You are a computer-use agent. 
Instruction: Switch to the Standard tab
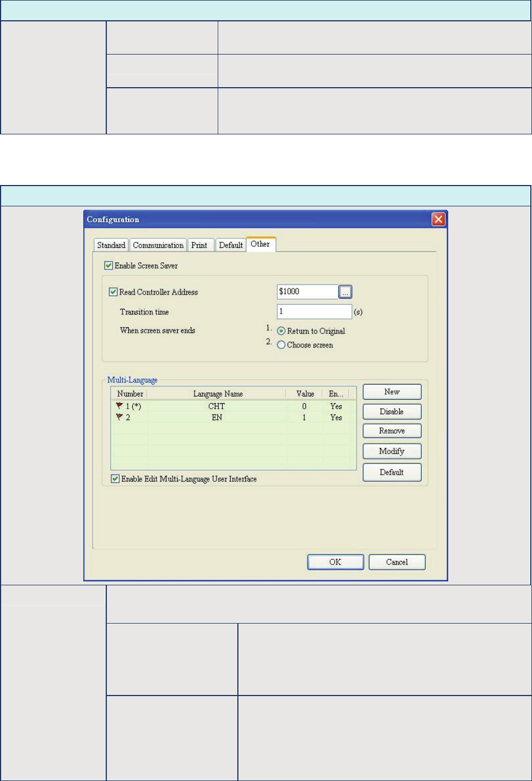[111, 245]
